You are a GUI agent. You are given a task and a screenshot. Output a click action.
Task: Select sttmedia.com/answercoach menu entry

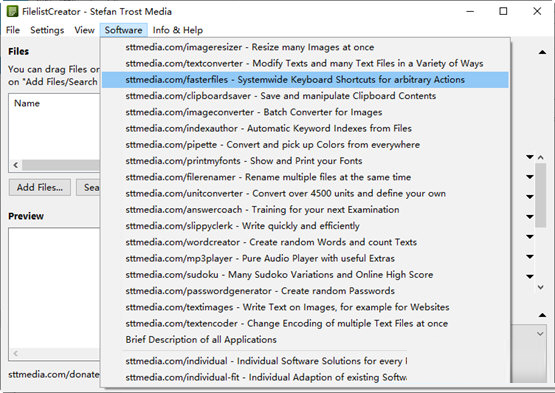(x=305, y=210)
